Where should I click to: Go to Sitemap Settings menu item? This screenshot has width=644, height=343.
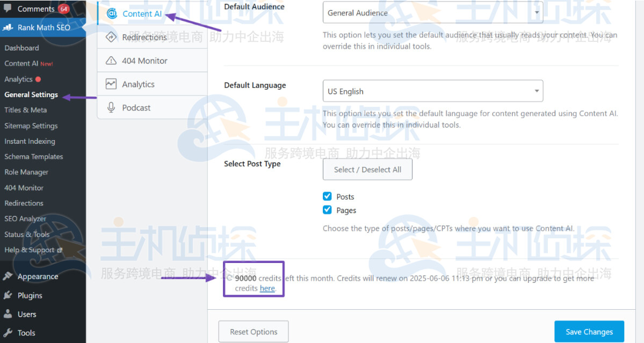click(x=31, y=126)
